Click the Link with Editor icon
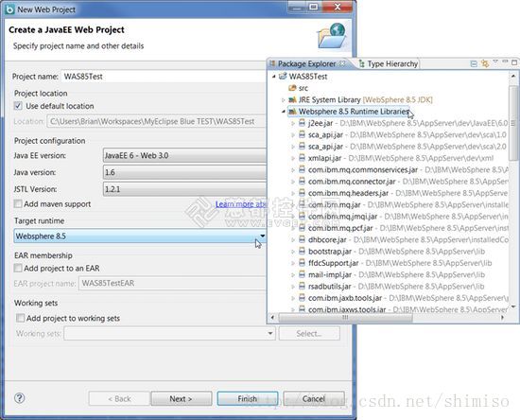 tap(485, 63)
